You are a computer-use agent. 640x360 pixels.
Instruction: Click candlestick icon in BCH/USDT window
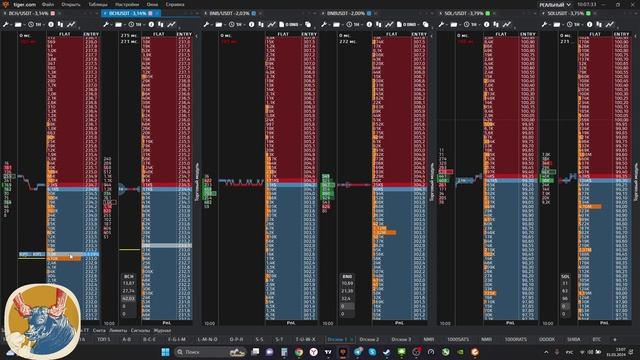coord(60,24)
